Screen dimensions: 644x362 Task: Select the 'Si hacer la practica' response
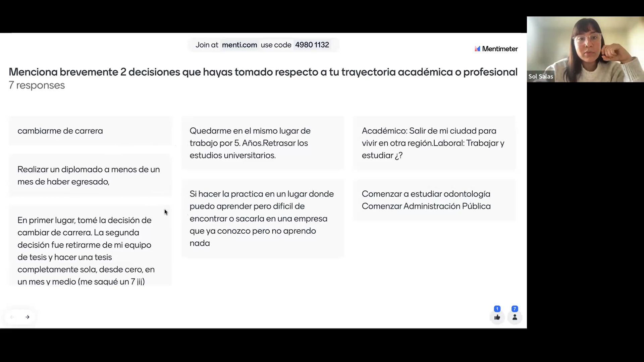pos(263,218)
